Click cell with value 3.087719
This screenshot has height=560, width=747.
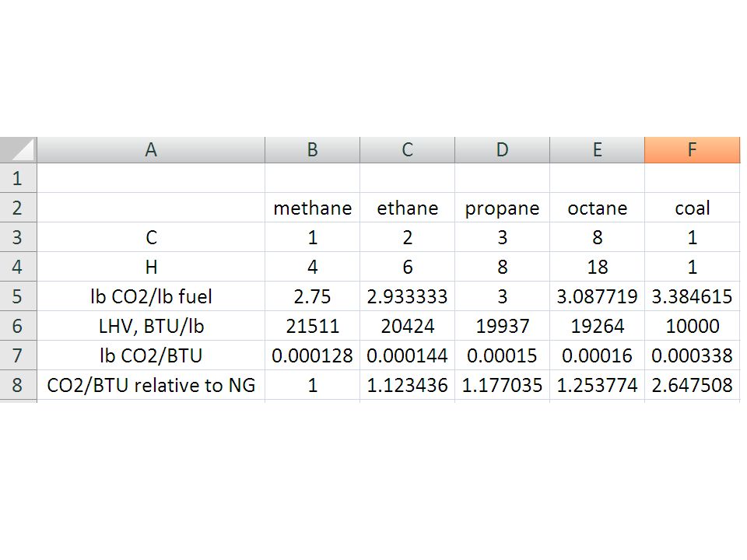(597, 296)
